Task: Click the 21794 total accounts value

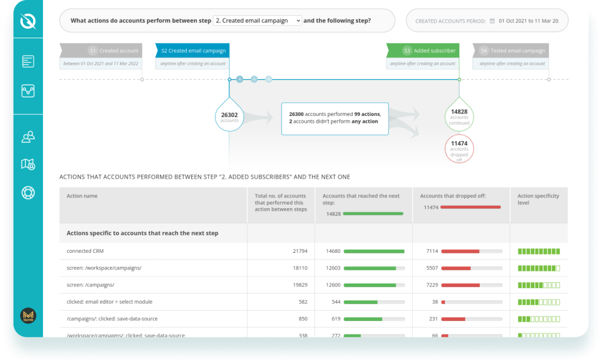Action: 300,251
